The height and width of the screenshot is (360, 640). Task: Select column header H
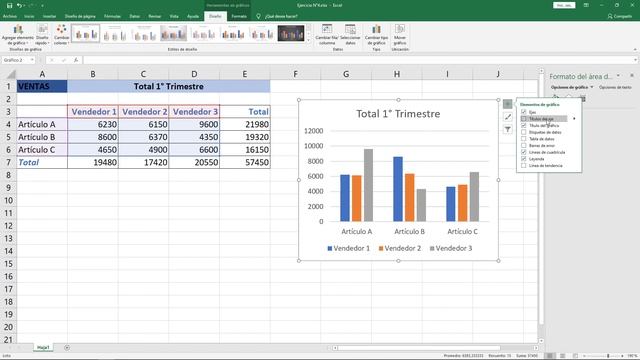(397, 74)
